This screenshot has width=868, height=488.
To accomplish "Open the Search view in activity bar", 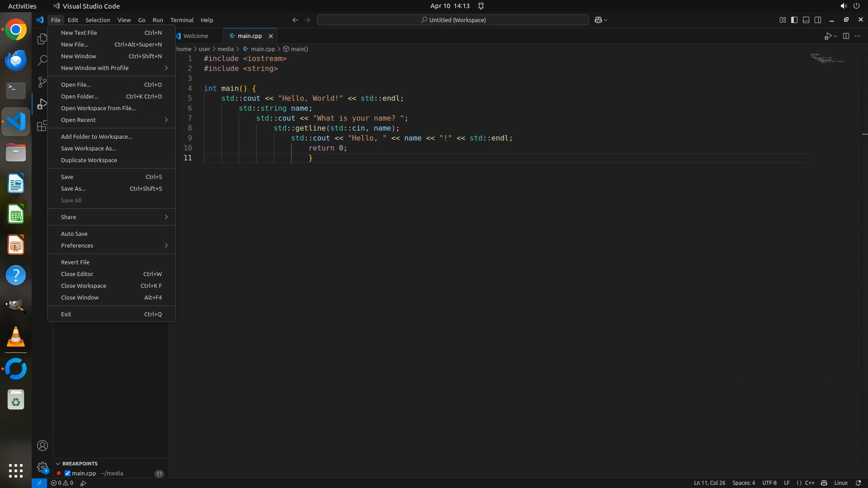I will (x=42, y=60).
